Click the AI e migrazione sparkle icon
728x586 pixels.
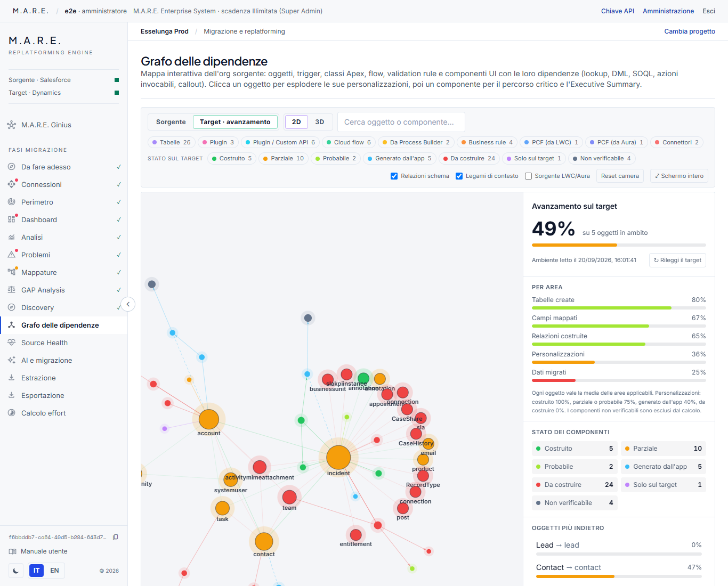click(11, 360)
